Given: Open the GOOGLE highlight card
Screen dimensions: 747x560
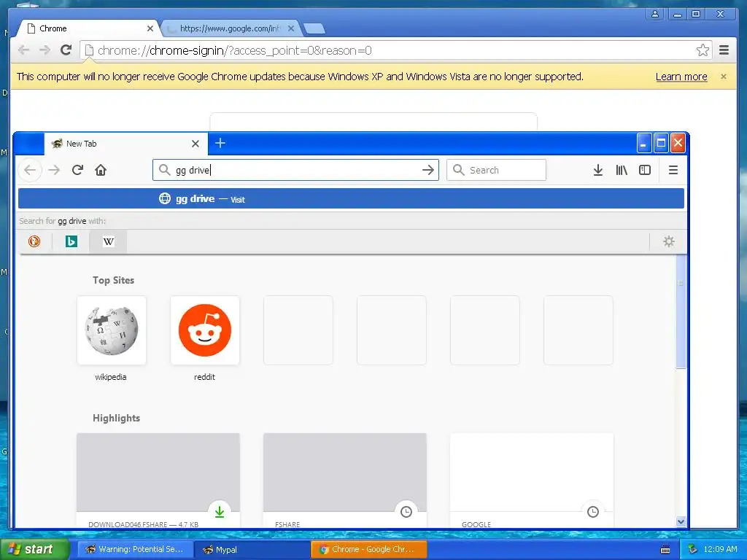Looking at the screenshot, I should [532, 480].
